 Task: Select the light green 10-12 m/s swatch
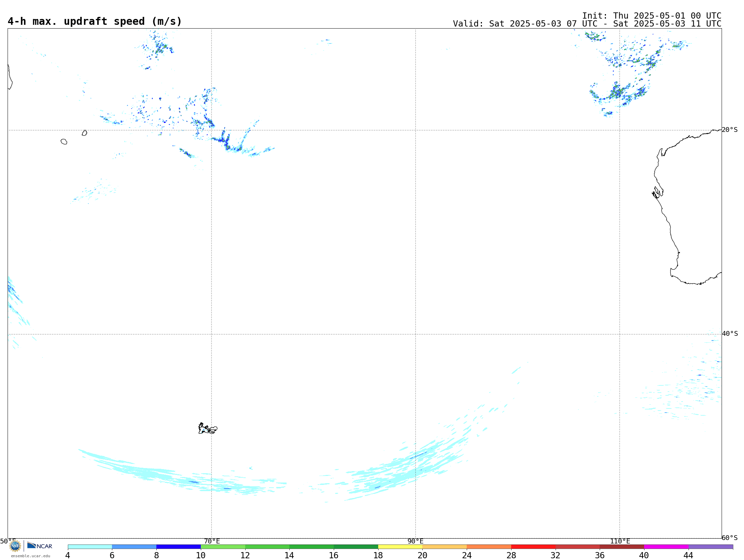[x=223, y=547]
